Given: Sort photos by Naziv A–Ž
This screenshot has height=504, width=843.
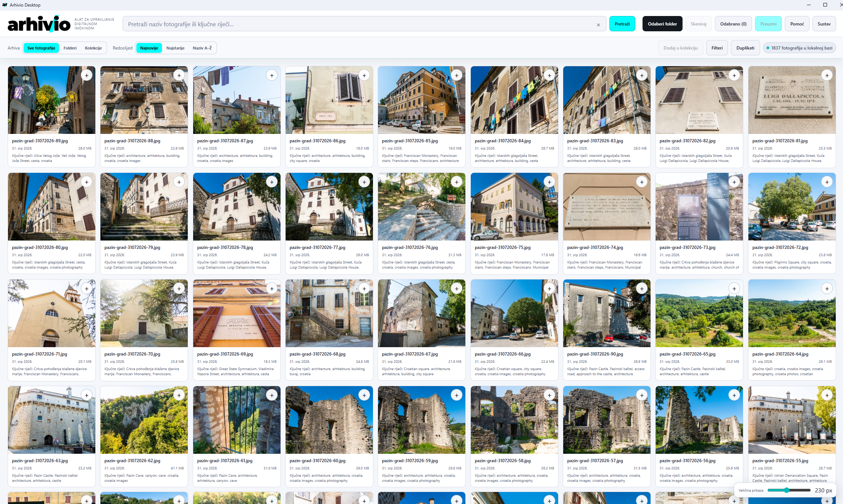Looking at the screenshot, I should point(202,48).
